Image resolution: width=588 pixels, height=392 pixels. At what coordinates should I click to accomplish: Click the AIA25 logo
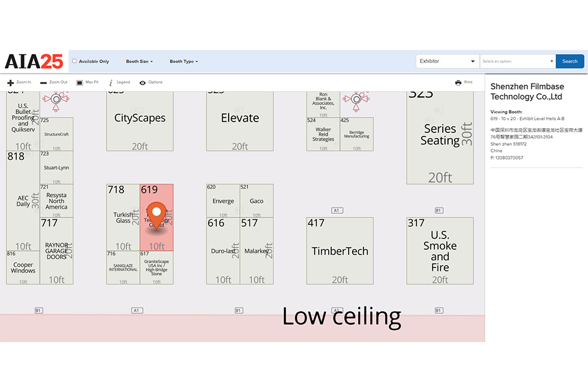coord(34,61)
